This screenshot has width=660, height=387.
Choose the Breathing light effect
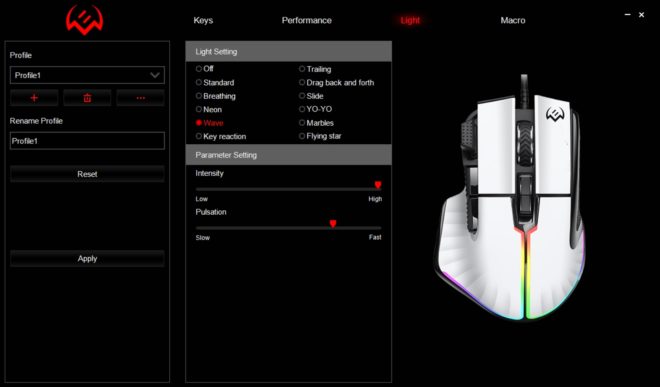[216, 96]
